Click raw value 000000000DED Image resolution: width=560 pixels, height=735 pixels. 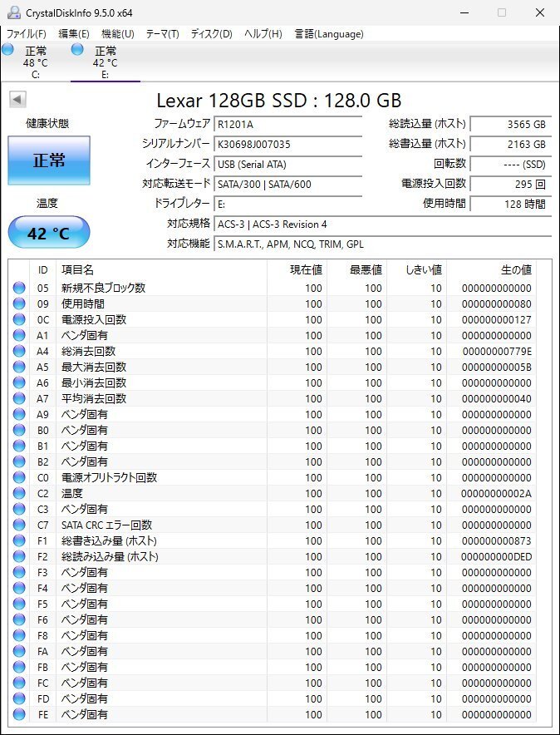[x=496, y=557]
